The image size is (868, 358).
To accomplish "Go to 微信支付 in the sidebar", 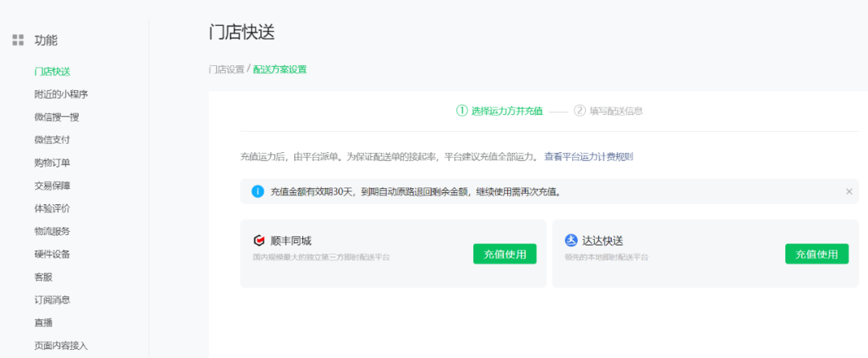I will pos(52,140).
